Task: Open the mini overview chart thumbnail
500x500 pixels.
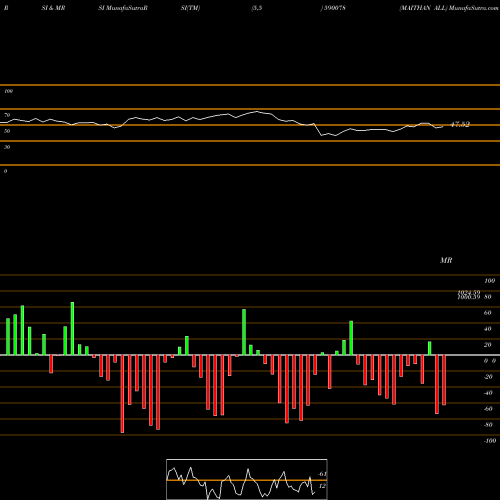Action: (x=247, y=479)
